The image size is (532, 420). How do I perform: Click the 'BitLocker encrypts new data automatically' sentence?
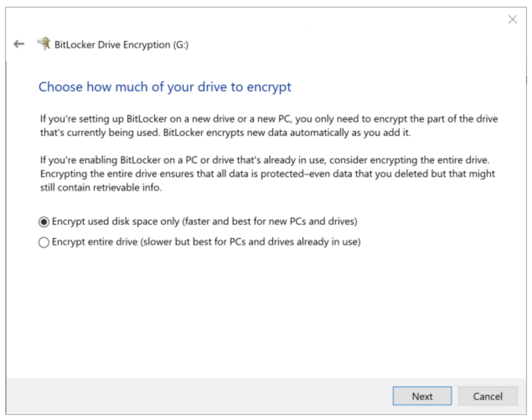click(287, 132)
